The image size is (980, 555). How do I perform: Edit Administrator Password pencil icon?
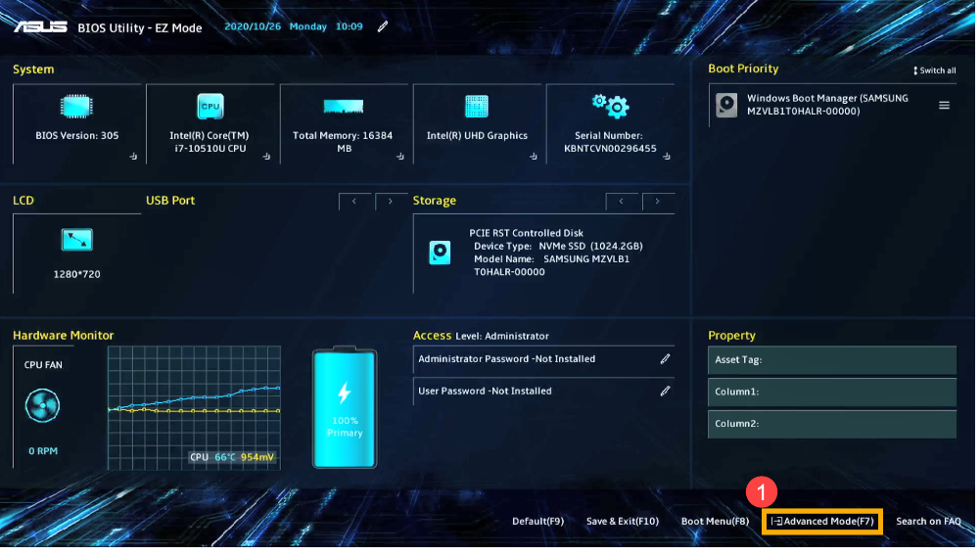(x=667, y=360)
